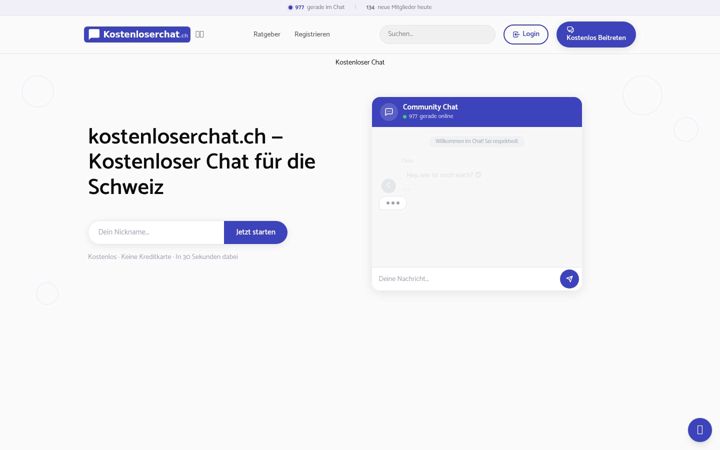Click the 'Kostenlos · Keine Kreditkarte' subtext

click(x=163, y=257)
